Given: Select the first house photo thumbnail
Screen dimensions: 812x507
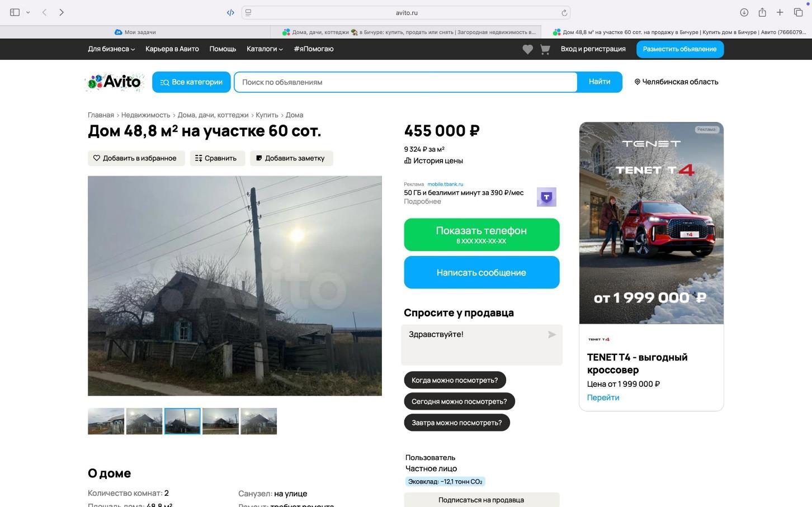Looking at the screenshot, I should 106,421.
